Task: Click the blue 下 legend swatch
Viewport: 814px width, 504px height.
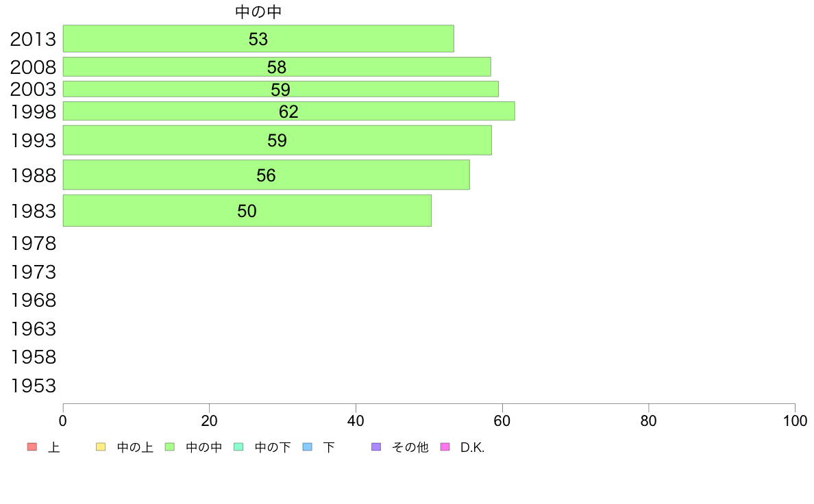Action: (x=308, y=447)
